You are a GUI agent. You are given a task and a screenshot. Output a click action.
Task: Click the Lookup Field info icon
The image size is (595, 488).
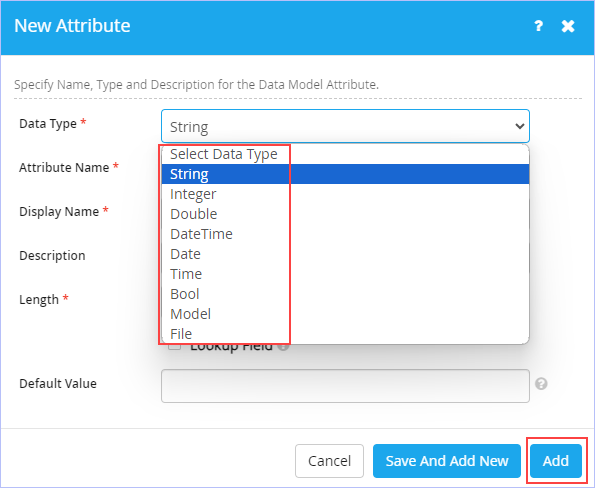[x=283, y=346]
